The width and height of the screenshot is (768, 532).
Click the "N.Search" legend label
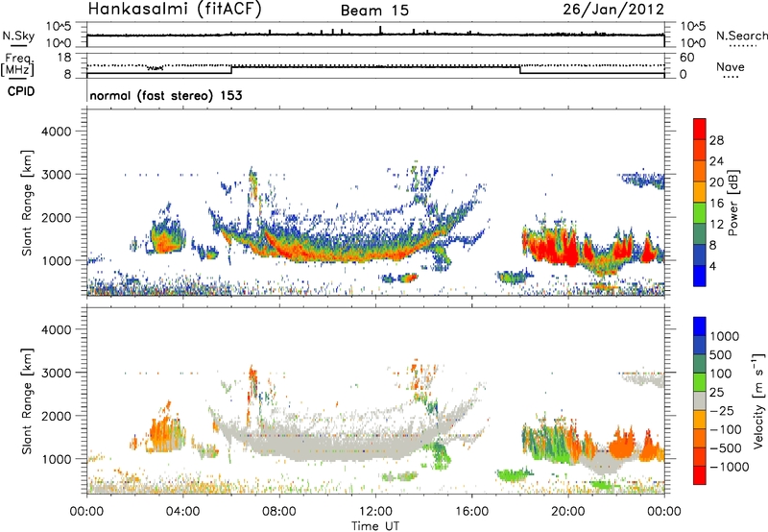pyautogui.click(x=741, y=36)
